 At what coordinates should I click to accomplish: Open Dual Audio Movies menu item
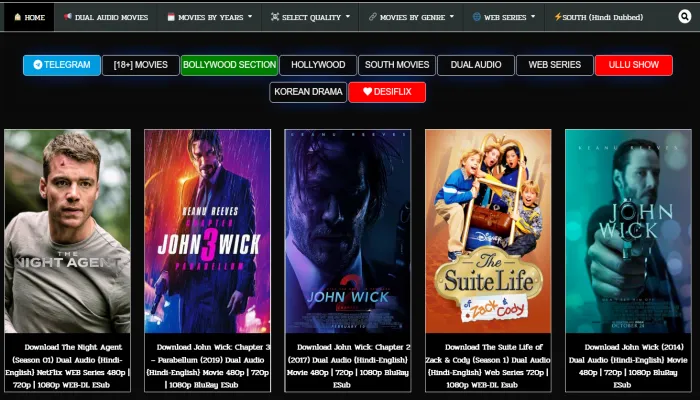click(x=106, y=17)
